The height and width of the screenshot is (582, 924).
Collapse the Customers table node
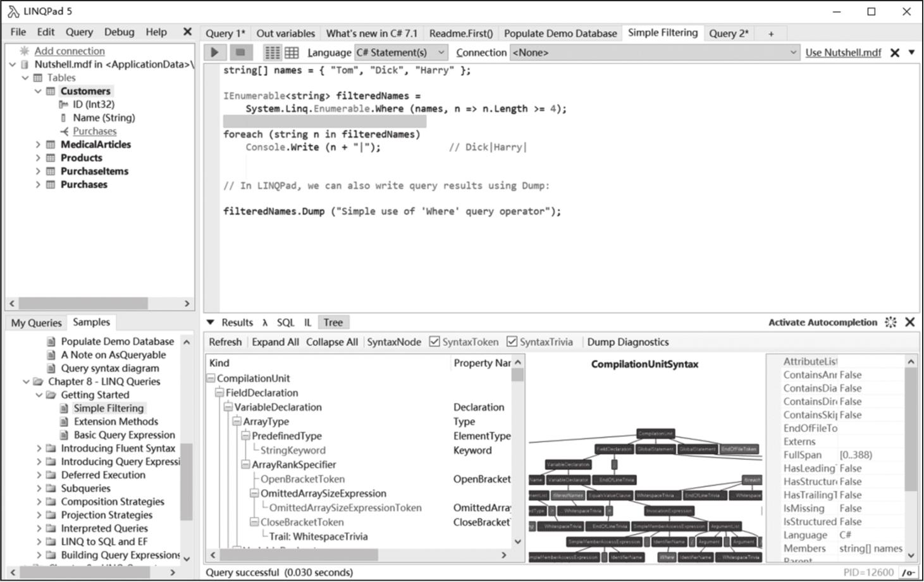pyautogui.click(x=38, y=91)
